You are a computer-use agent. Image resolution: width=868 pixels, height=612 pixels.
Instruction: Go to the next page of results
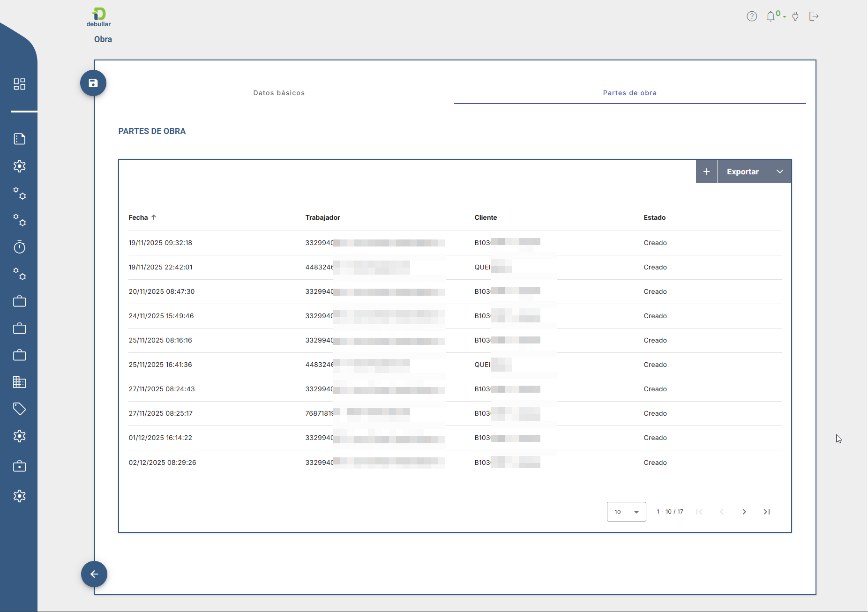(x=744, y=512)
